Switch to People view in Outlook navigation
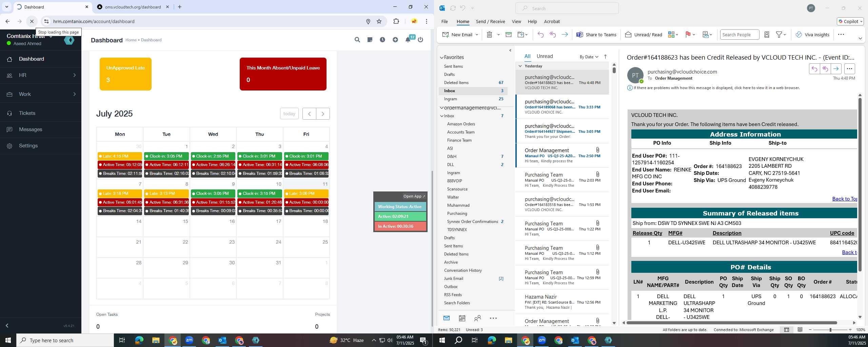868x347 pixels. point(477,318)
